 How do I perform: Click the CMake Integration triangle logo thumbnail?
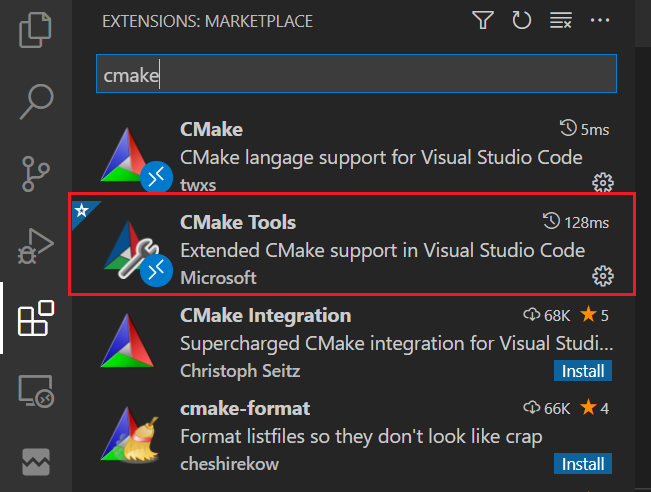pyautogui.click(x=127, y=341)
